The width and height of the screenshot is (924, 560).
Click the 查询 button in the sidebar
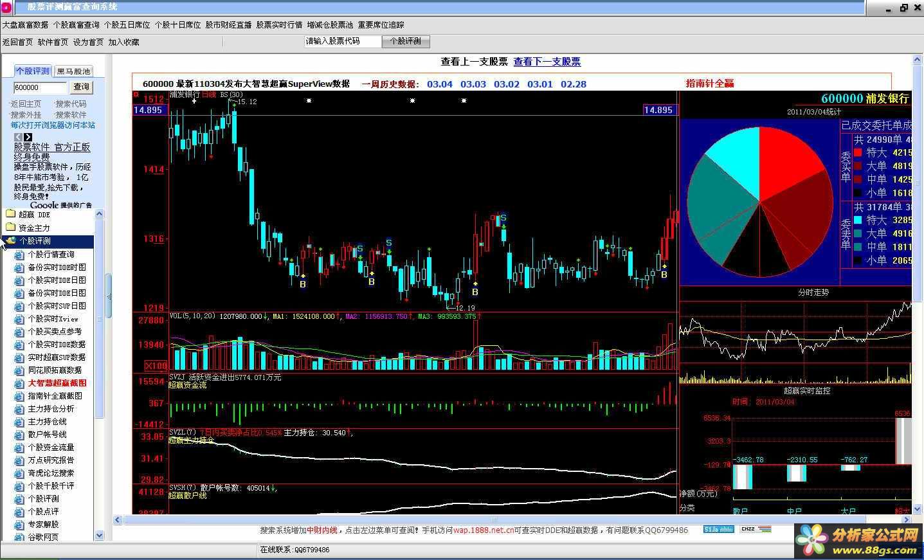pyautogui.click(x=82, y=87)
